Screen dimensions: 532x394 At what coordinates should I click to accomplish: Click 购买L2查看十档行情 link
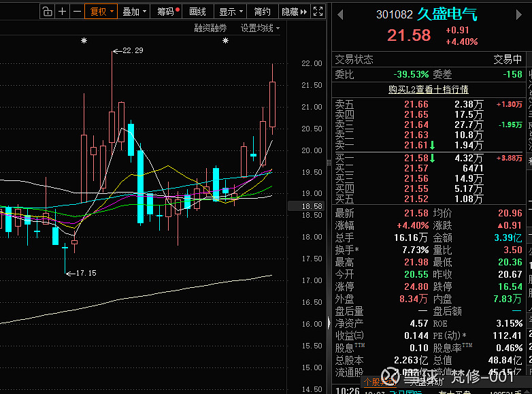point(428,89)
